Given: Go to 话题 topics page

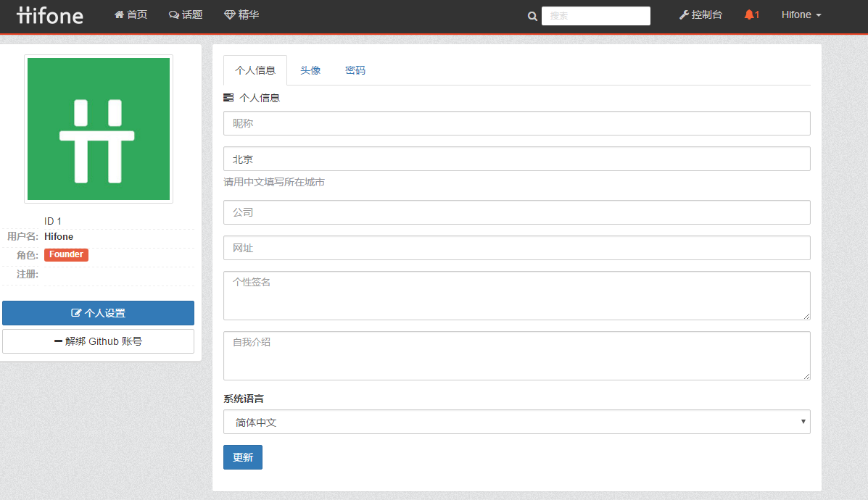Looking at the screenshot, I should tap(186, 15).
